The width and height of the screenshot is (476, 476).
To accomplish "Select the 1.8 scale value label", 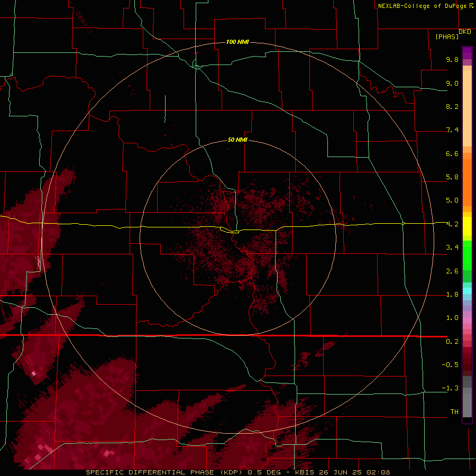I will click(x=452, y=295).
